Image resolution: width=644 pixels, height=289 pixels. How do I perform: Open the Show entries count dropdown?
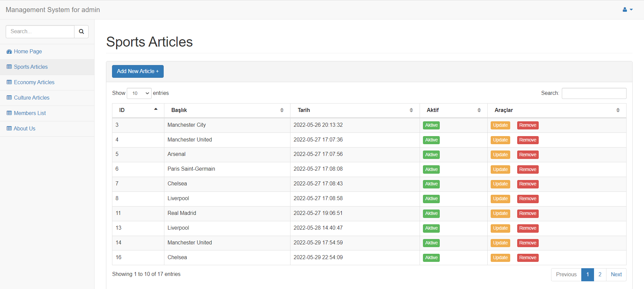(x=139, y=93)
